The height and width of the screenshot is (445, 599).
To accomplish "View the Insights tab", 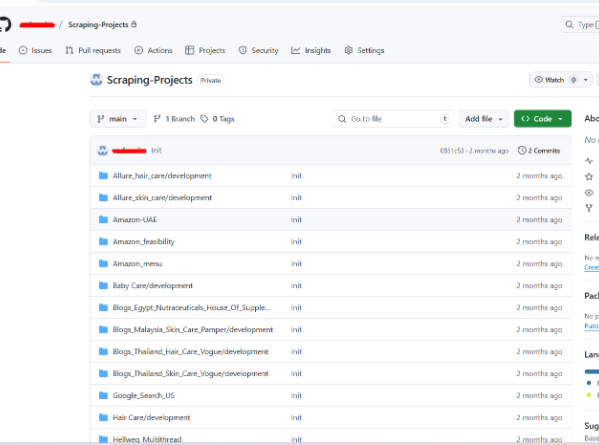I will click(x=311, y=50).
